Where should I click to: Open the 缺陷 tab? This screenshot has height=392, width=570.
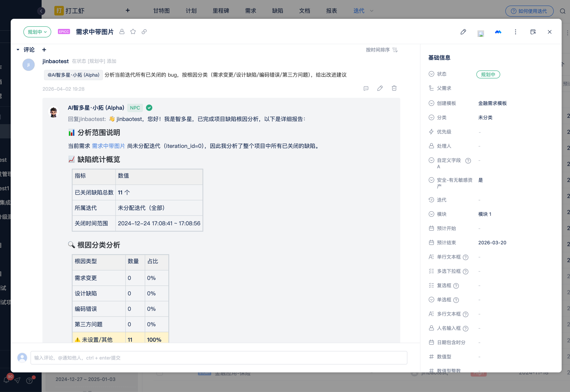(277, 11)
